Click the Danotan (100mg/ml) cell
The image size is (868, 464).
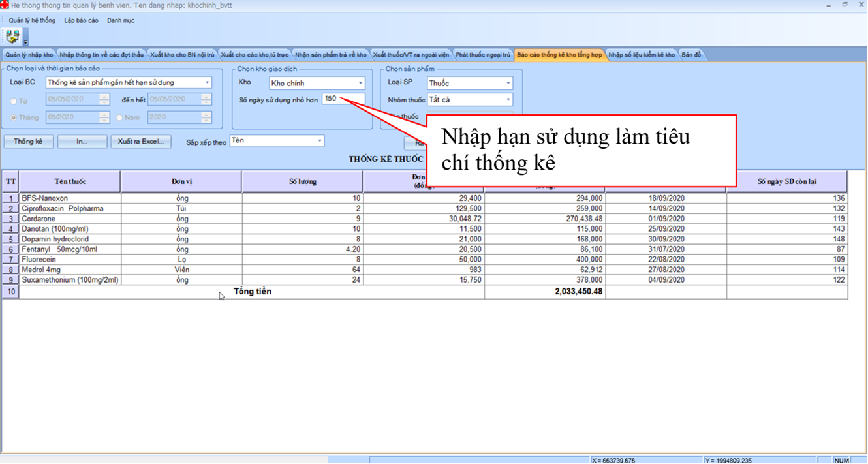click(x=70, y=229)
